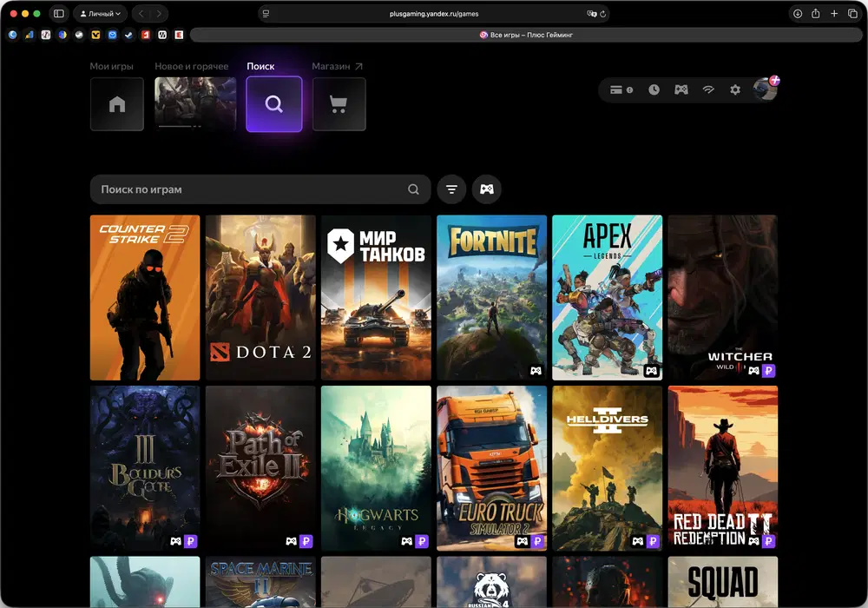The image size is (868, 608).
Task: Open the Counter-Strike 2 game card
Action: [x=145, y=297]
